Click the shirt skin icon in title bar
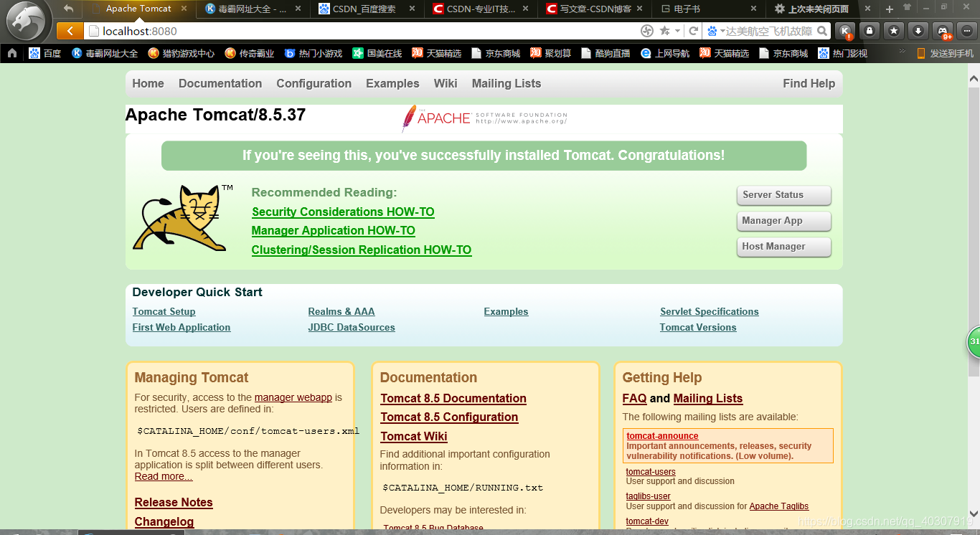This screenshot has height=535, width=980. (907, 7)
